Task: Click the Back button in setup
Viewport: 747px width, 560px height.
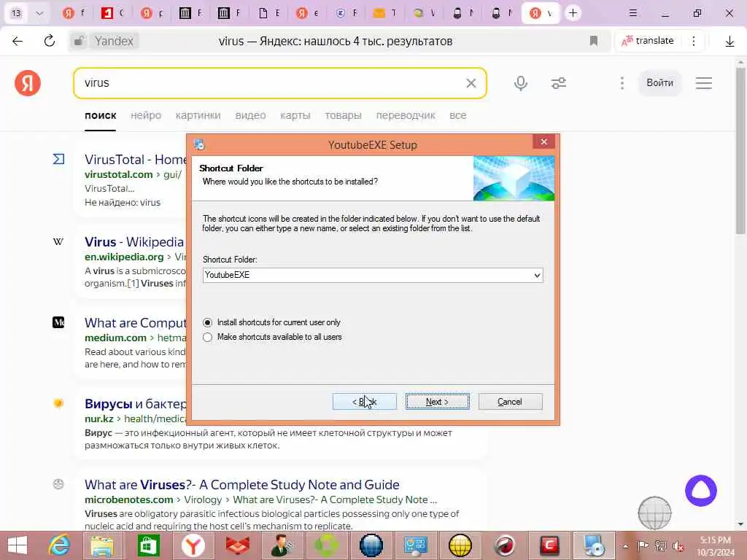Action: 365,402
